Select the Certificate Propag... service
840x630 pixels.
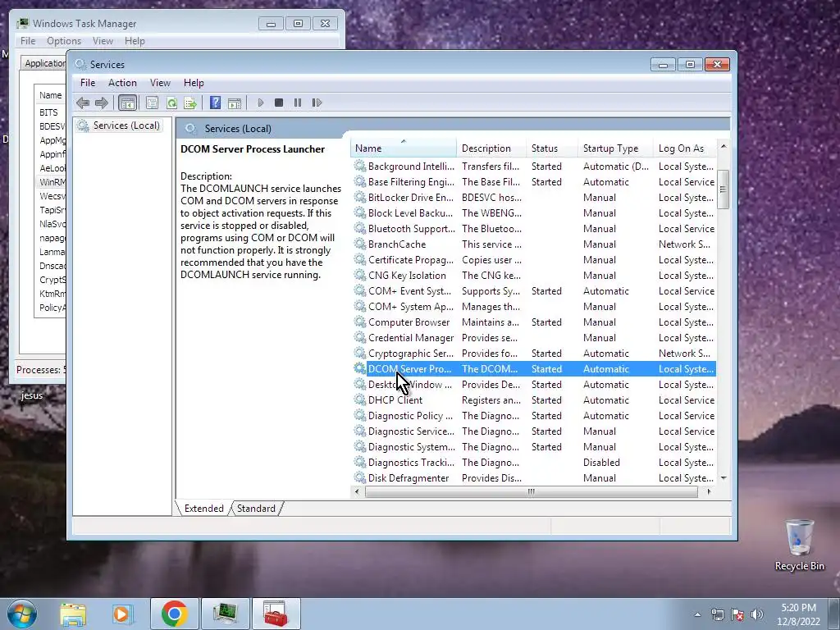[534, 260]
